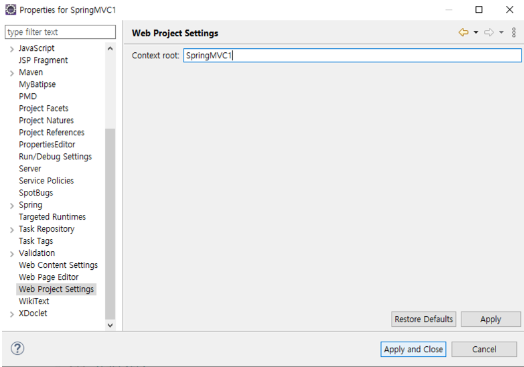Open the PMD settings page
Image resolution: width=524 pixels, height=367 pixels.
(x=28, y=96)
